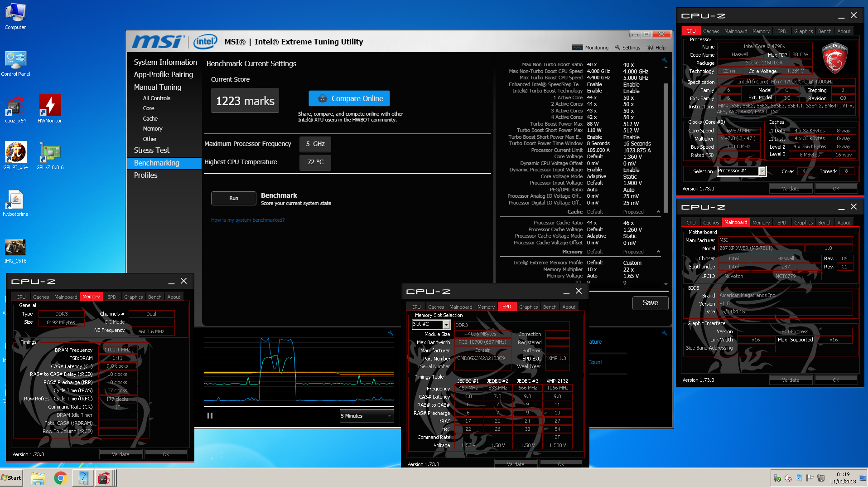Open the Control Panel desktop icon

point(15,63)
